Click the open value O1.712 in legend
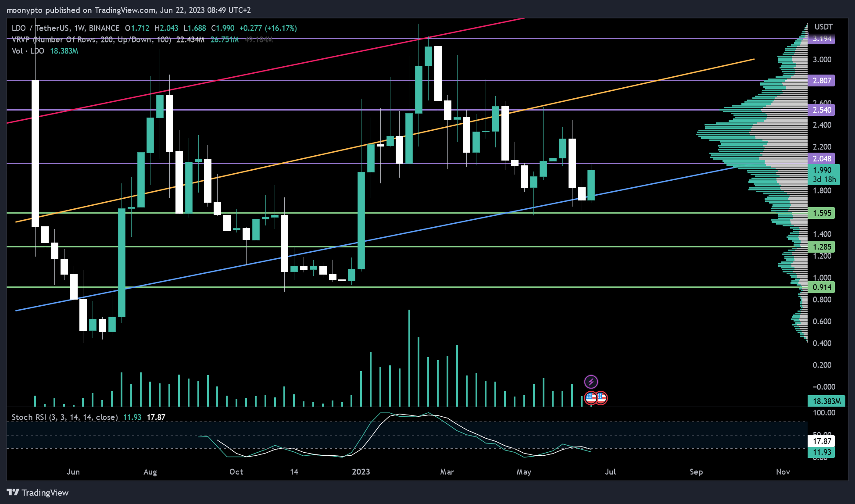The height and width of the screenshot is (504, 855). [x=137, y=28]
